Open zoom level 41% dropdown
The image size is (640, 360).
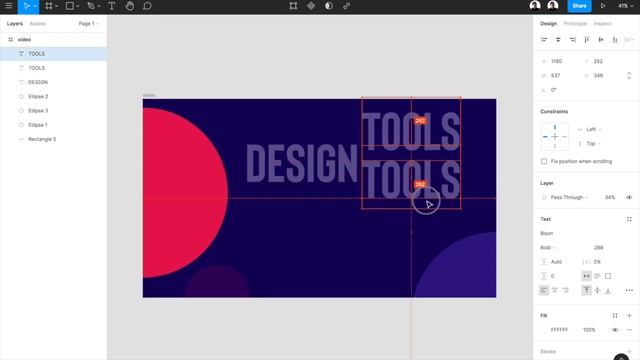tap(625, 6)
